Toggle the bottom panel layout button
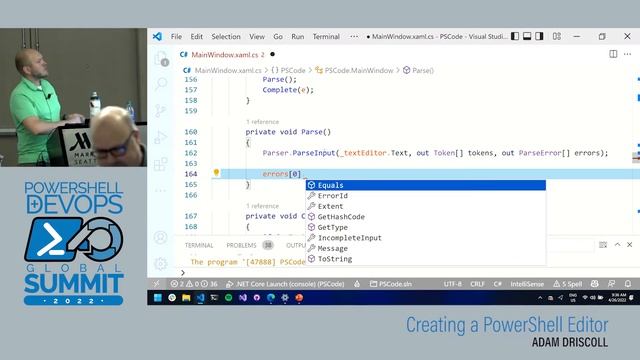 (527, 36)
